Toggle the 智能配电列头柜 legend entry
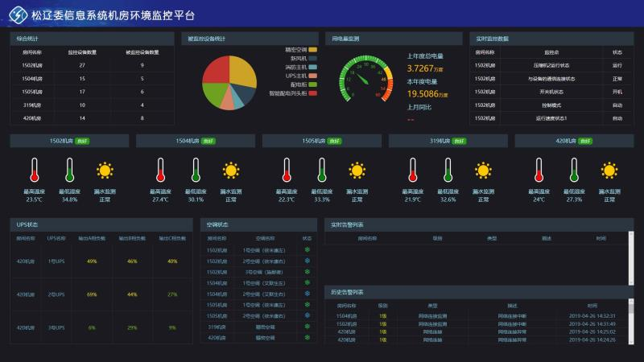 pos(296,93)
